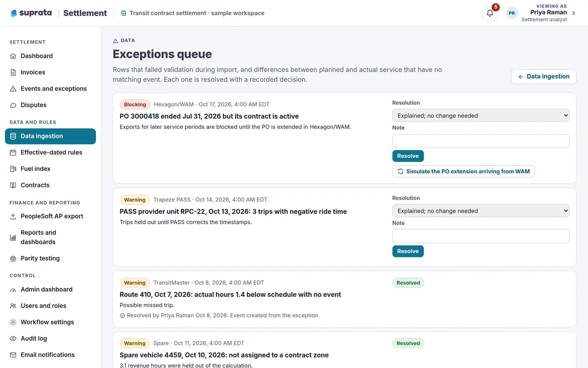Open Events and exceptions menu item

pyautogui.click(x=50, y=89)
